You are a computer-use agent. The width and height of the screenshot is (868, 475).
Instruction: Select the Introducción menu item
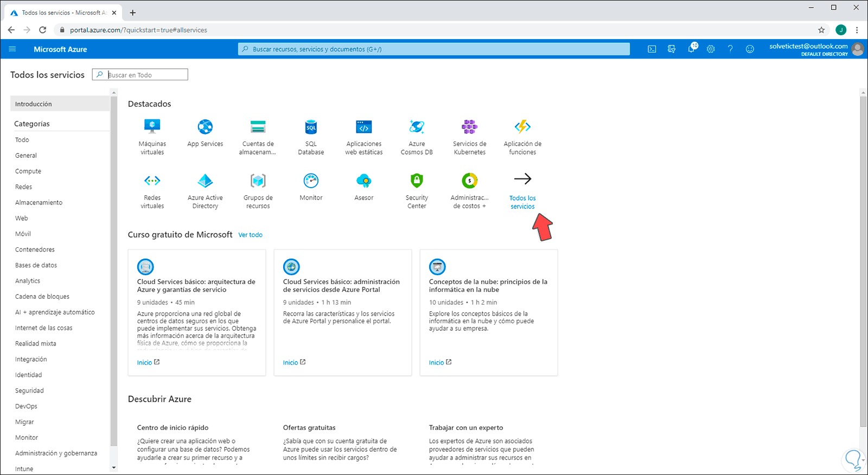60,104
